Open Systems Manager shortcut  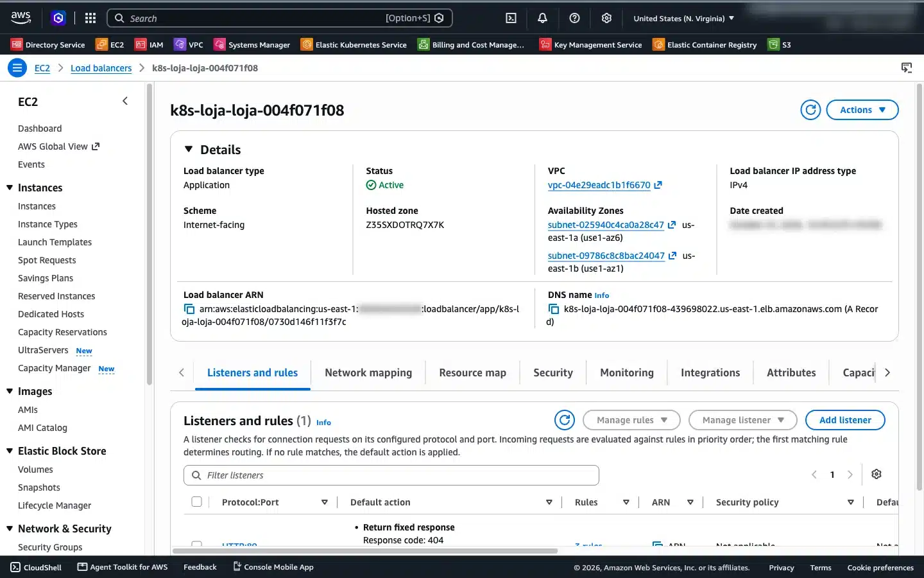(252, 44)
